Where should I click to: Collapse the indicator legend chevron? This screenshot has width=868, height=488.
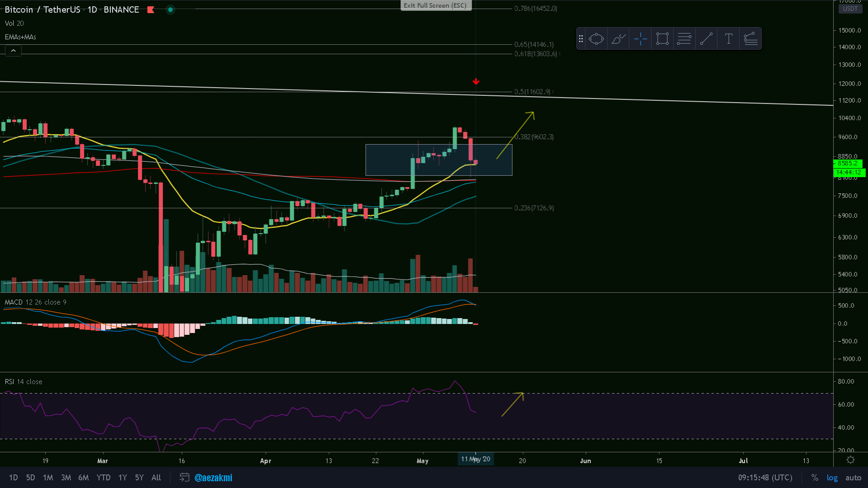14,51
